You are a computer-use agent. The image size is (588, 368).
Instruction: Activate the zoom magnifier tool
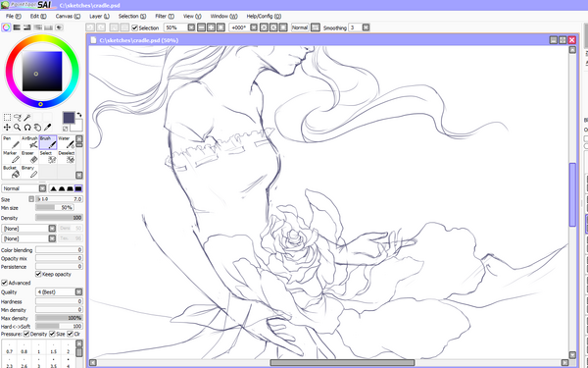[x=18, y=128]
